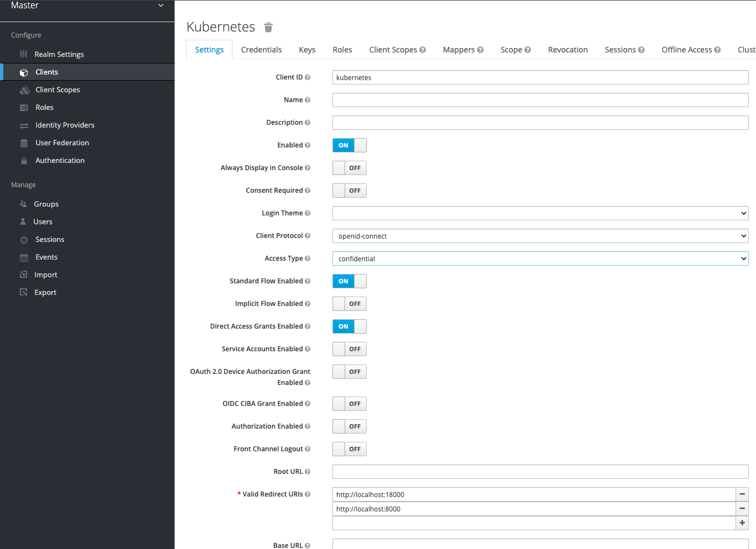Remove the http://localhost:18000 redirect URI

[742, 494]
